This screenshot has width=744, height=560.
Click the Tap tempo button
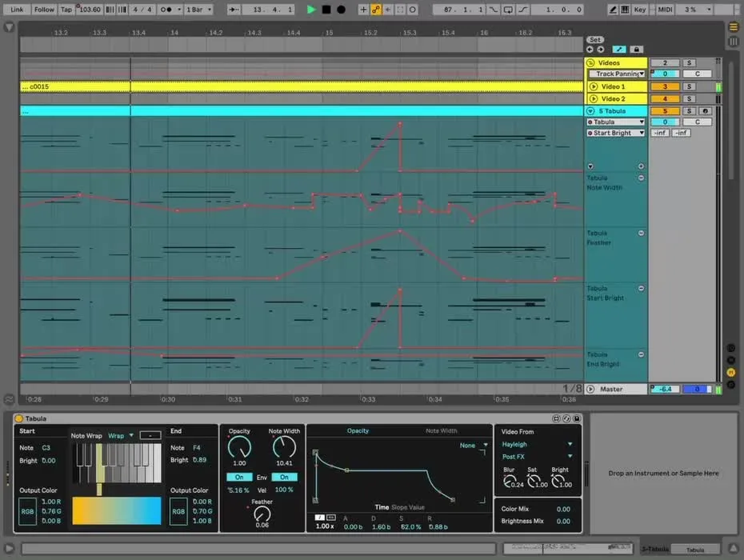point(66,10)
